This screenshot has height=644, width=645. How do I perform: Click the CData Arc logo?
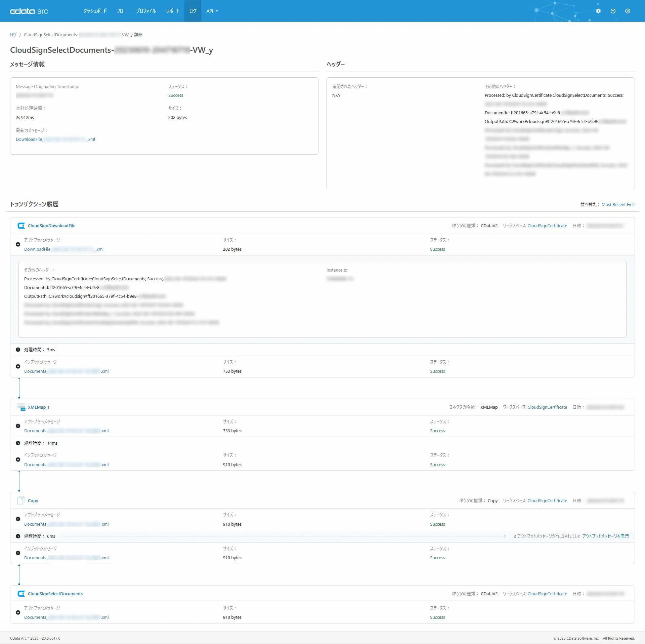pos(29,11)
